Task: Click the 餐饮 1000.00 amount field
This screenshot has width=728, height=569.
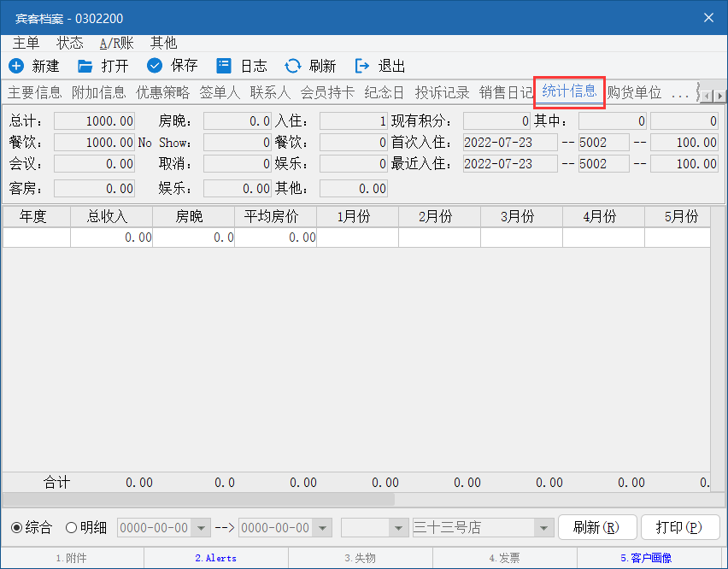Action: pos(94,143)
